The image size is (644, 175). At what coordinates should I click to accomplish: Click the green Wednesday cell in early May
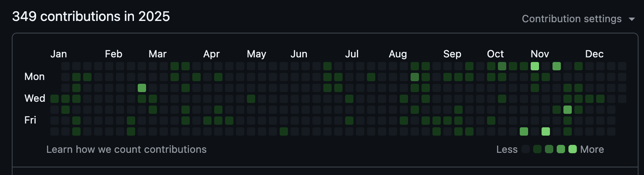click(x=251, y=99)
